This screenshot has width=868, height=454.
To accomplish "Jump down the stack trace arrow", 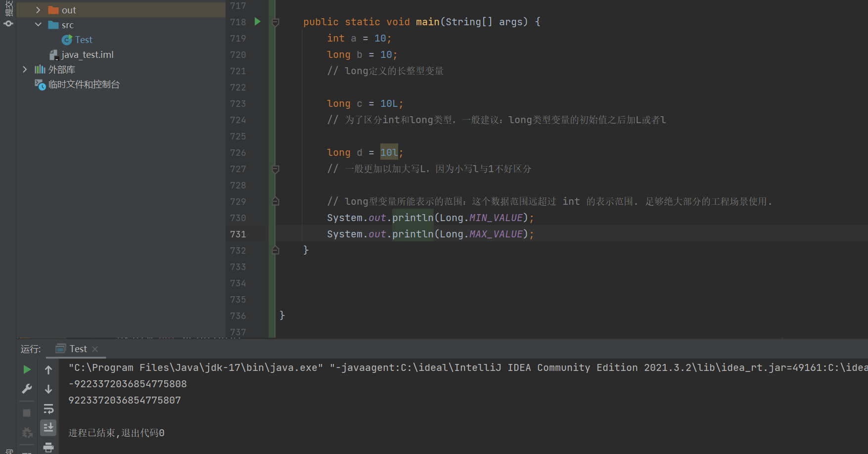I will [48, 389].
